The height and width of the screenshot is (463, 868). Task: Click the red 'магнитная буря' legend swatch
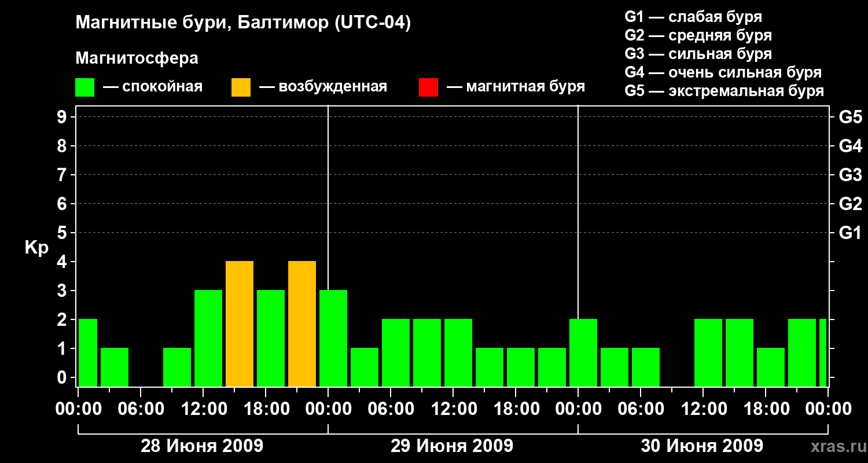[429, 87]
